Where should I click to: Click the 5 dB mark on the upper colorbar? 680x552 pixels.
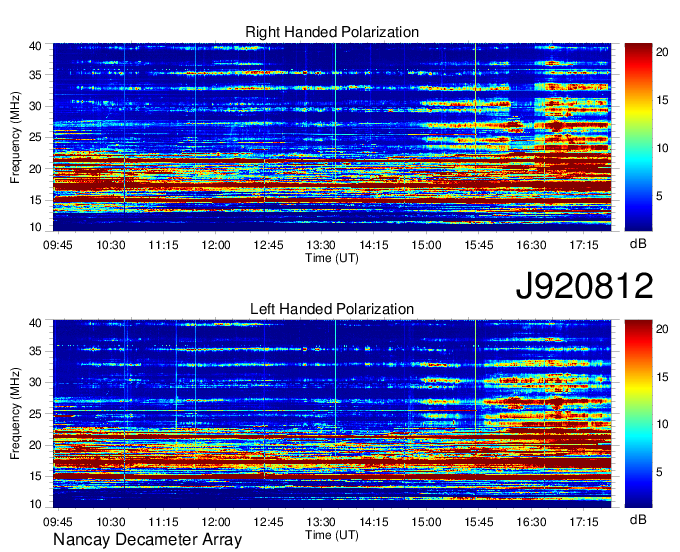[659, 196]
